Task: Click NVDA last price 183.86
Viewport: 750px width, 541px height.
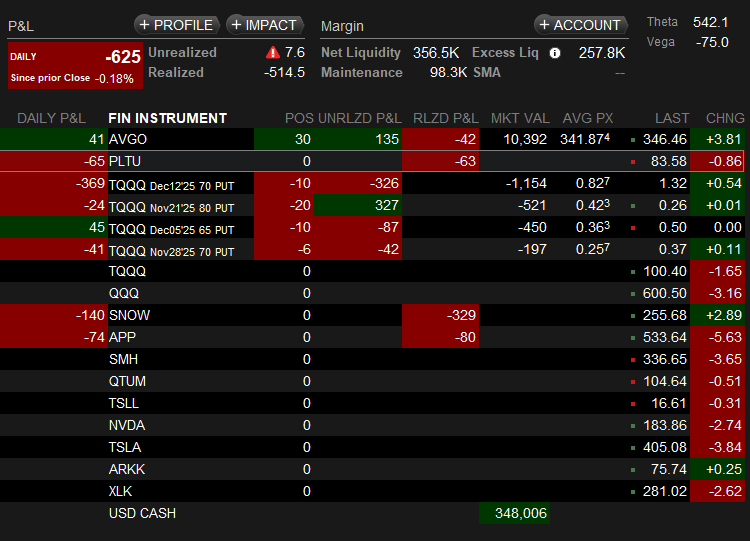Action: pos(665,425)
